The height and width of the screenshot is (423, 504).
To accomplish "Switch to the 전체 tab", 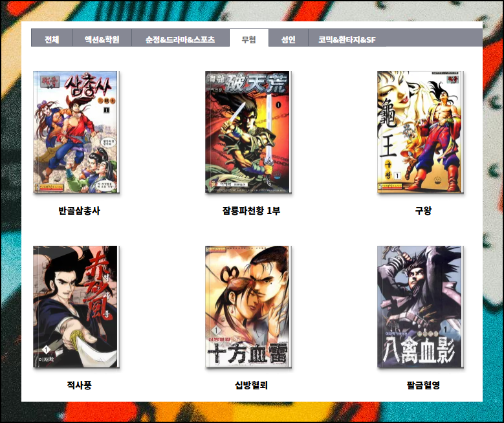I will (x=52, y=38).
